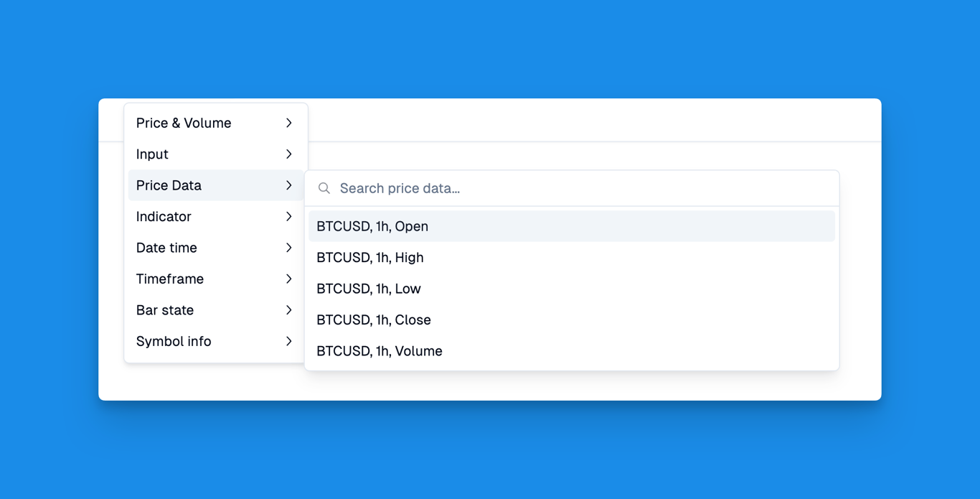The width and height of the screenshot is (980, 499).
Task: Select BTCUSD, 1h, Open option
Action: point(572,226)
